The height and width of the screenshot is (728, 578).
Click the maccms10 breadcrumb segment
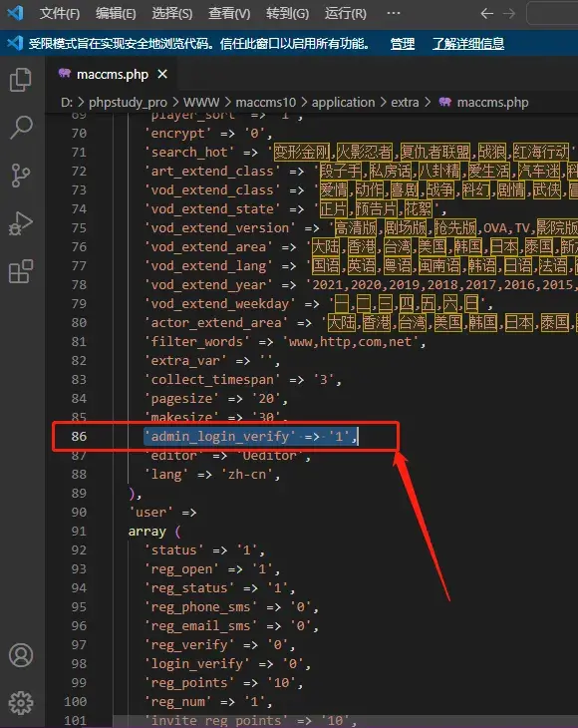(x=265, y=102)
